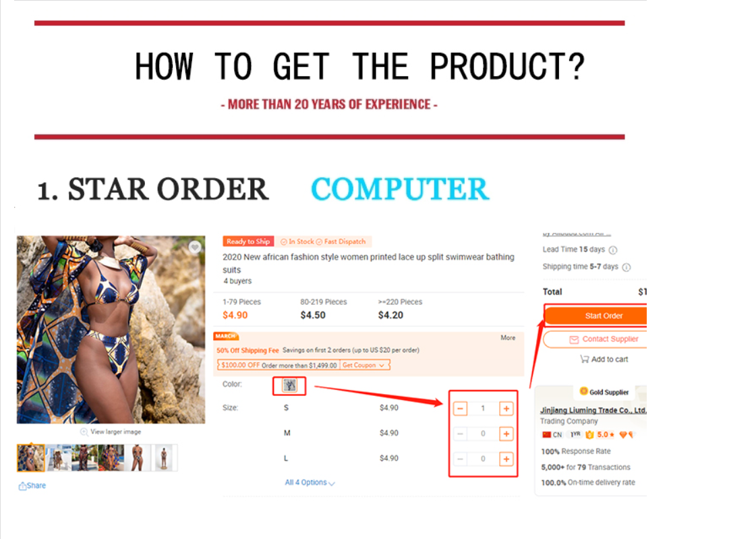The image size is (756, 539).
Task: Click the Gold Supplier badge icon
Action: pos(583,391)
